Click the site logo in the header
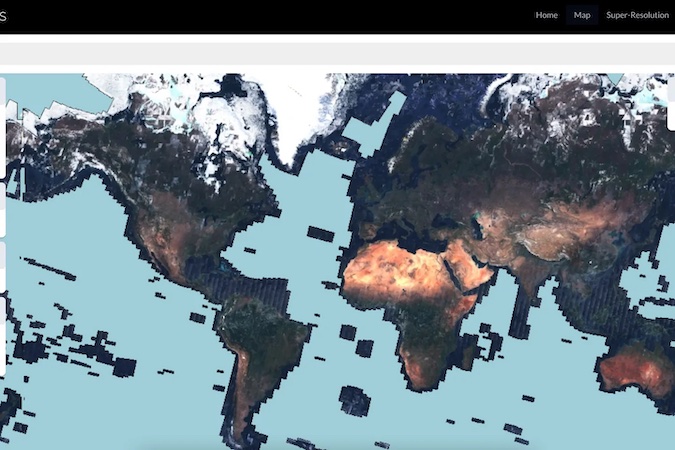This screenshot has height=450, width=675. [x=4, y=16]
